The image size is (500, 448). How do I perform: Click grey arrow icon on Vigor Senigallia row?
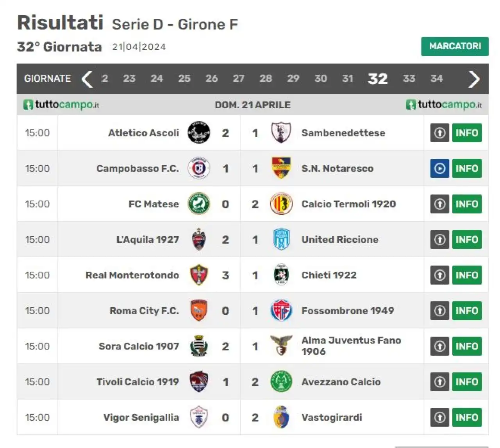pos(439,417)
